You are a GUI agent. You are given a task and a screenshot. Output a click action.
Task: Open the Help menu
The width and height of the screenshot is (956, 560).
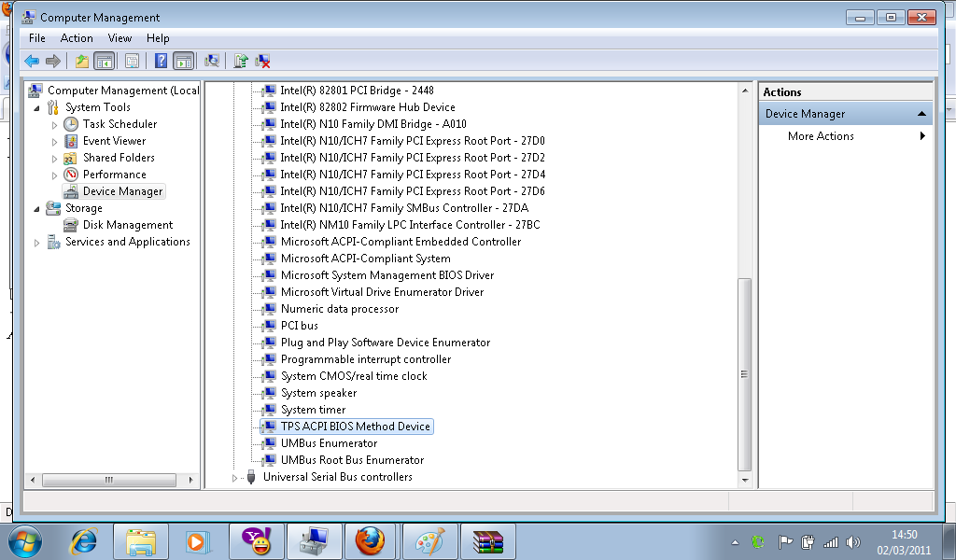point(158,38)
